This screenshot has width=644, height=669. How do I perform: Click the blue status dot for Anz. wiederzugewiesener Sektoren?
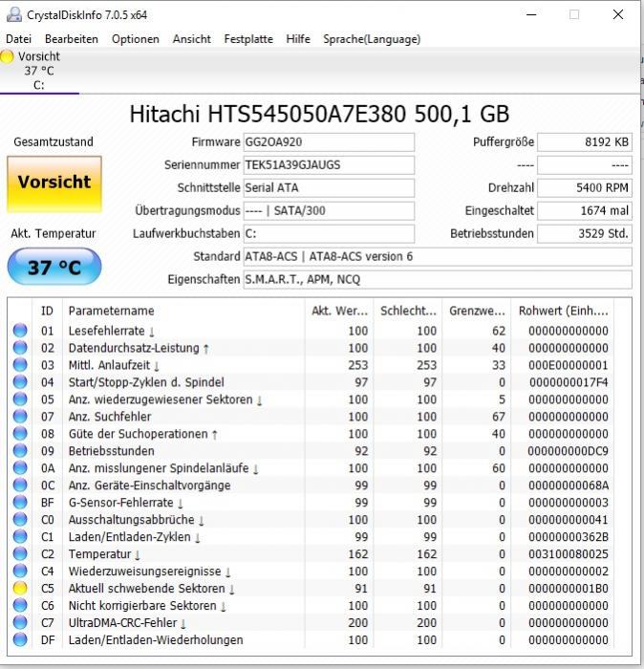point(20,399)
